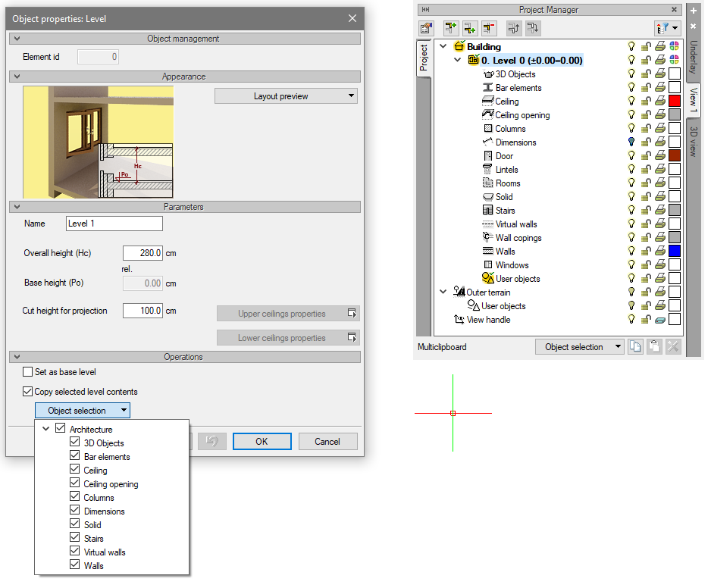Collapse the Operations section
This screenshot has height=588, width=711.
click(x=17, y=356)
